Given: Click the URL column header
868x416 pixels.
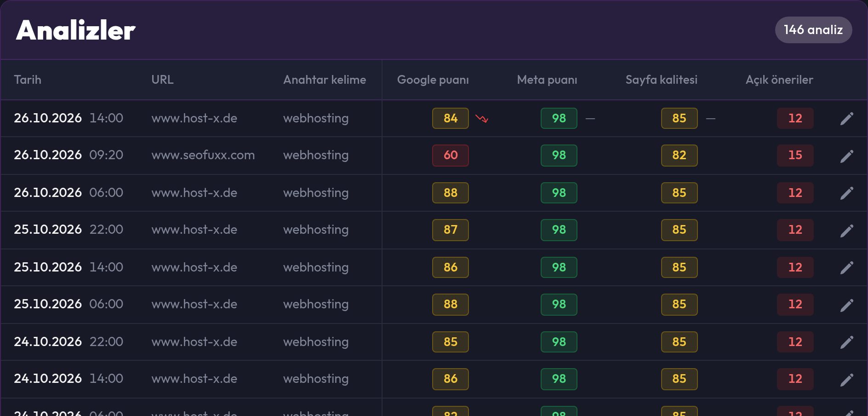Looking at the screenshot, I should coord(162,80).
